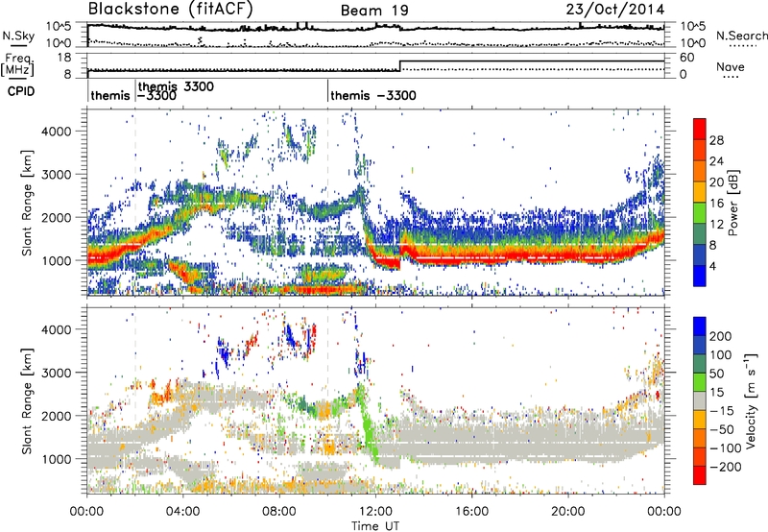This screenshot has width=768, height=532.
Task: Click the 'Blackstone (fitACF)' title text
Action: pyautogui.click(x=171, y=10)
